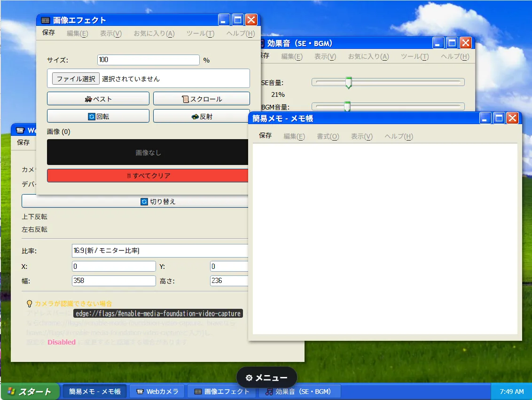Click the red すべてクリア button
The width and height of the screenshot is (532, 400).
coord(148,175)
